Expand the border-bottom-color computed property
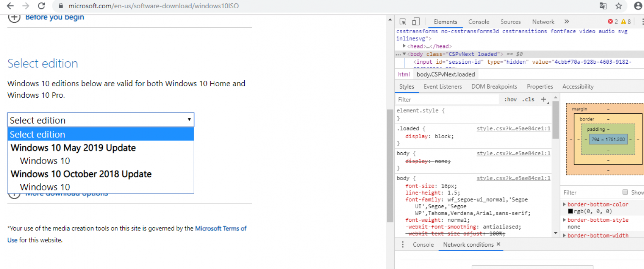 tap(565, 204)
